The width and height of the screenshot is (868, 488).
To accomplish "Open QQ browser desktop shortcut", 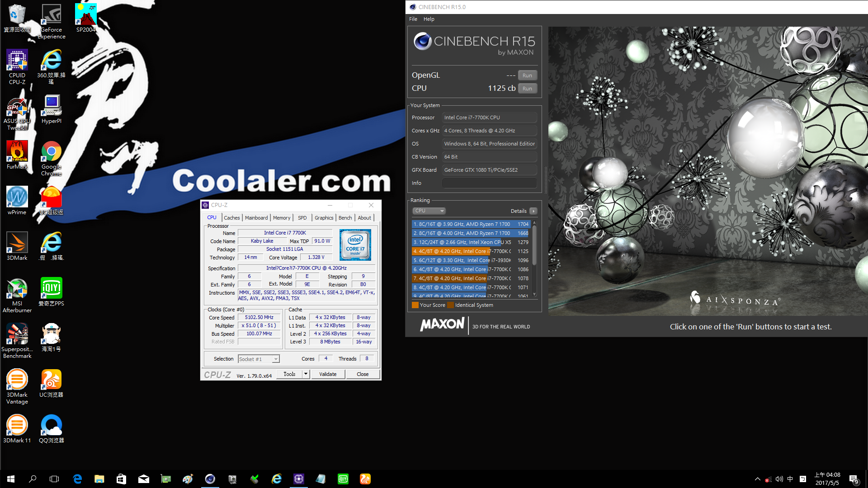I will click(x=52, y=429).
